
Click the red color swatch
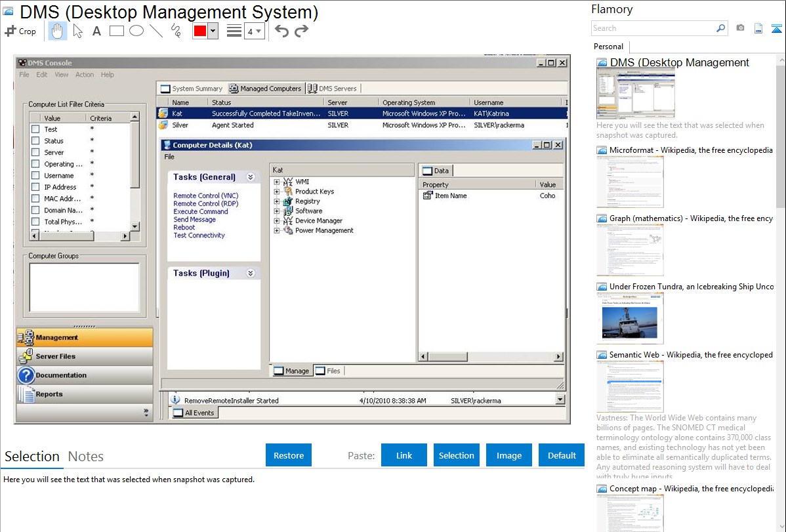200,31
